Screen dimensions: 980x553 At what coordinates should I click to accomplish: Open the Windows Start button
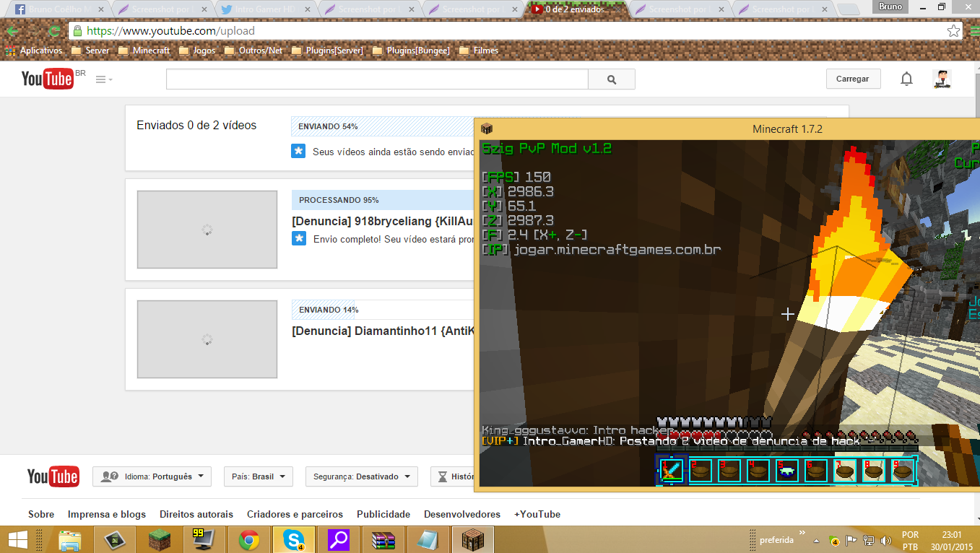(17, 539)
